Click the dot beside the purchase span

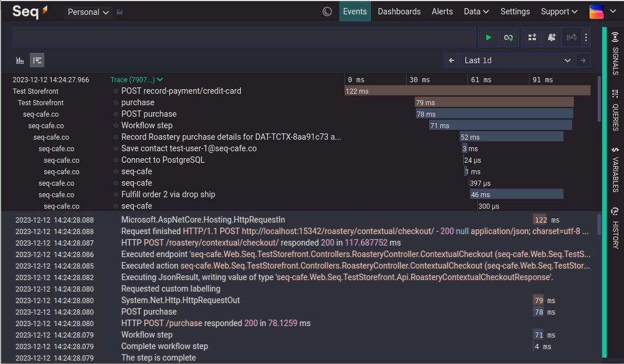[116, 102]
